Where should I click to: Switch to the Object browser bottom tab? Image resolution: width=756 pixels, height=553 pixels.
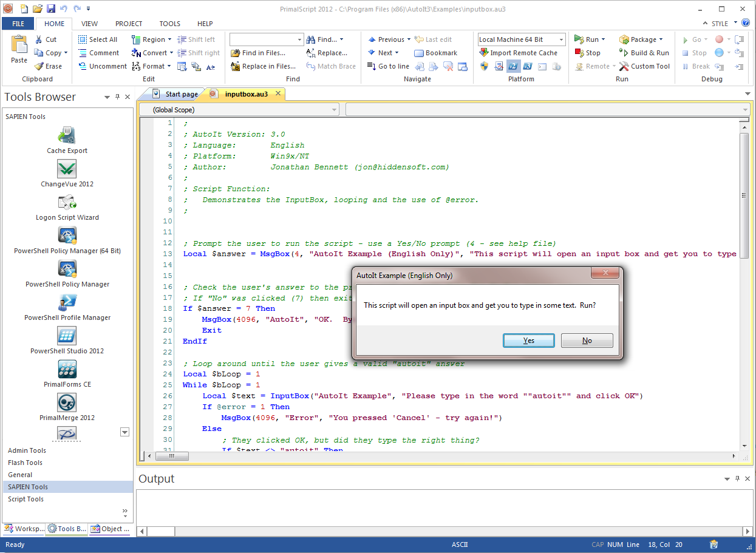tap(111, 529)
